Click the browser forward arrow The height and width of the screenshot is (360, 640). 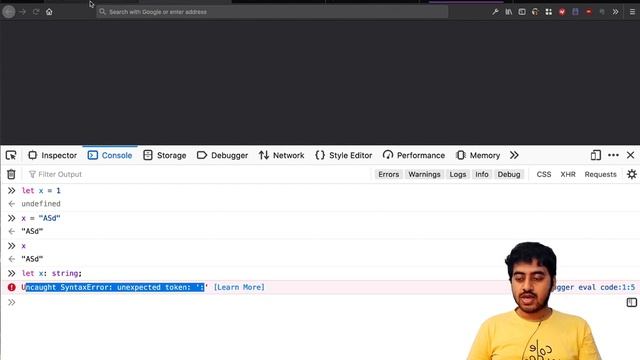[x=23, y=12]
